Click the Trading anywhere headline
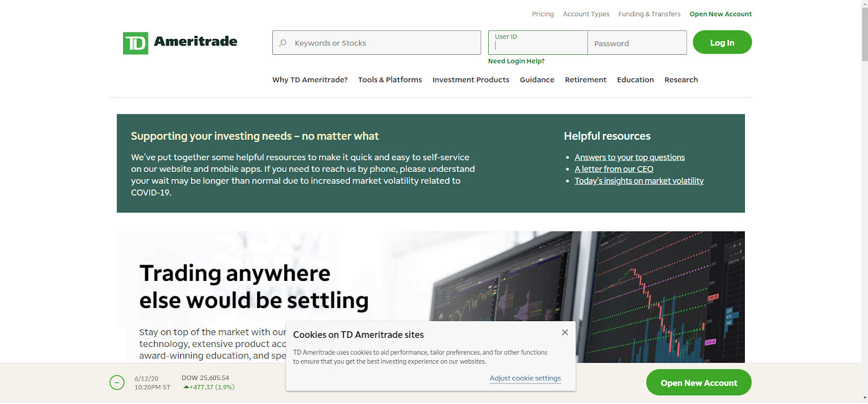 click(254, 287)
